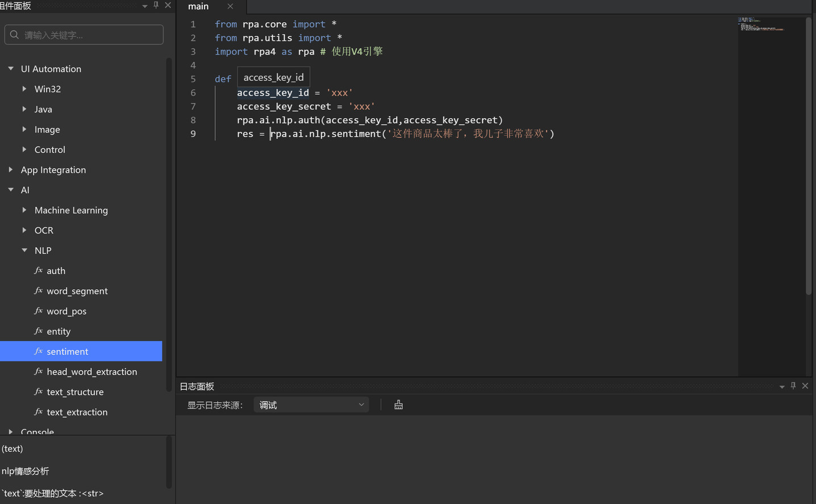The width and height of the screenshot is (816, 504).
Task: Expand the OCR node
Action: (24, 230)
